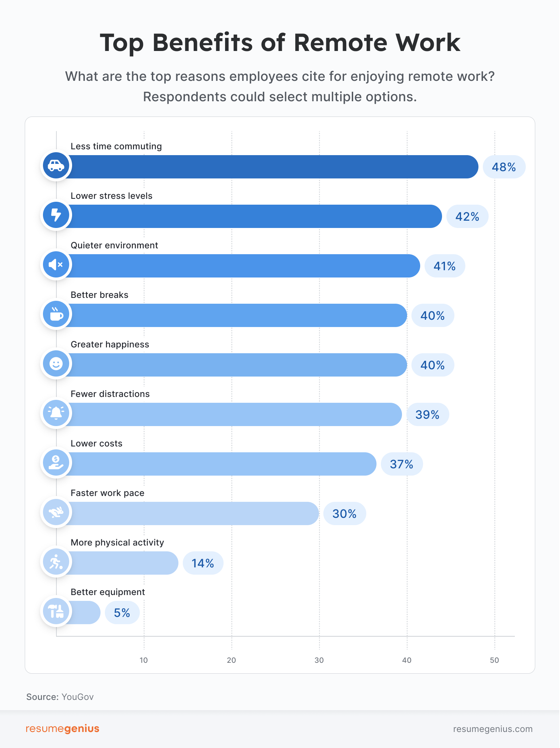Select the Faster work pace bar

pos(193,513)
